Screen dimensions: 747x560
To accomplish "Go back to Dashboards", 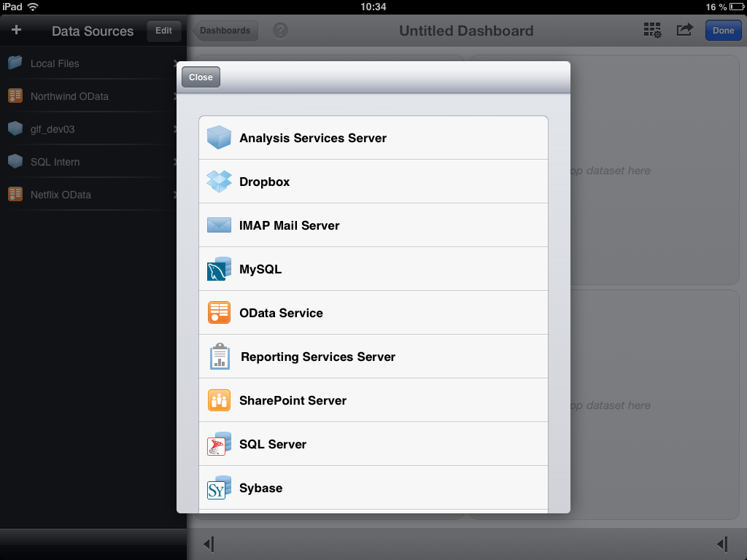I will pos(225,31).
